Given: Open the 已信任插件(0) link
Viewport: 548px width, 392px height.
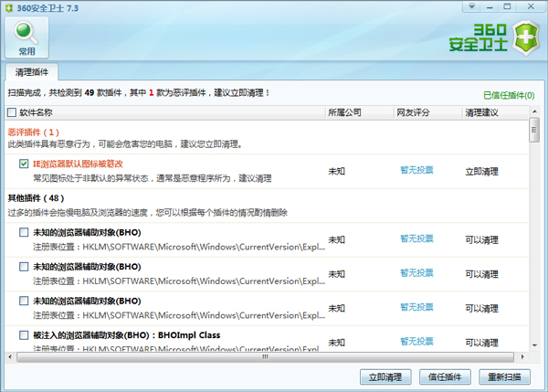Looking at the screenshot, I should (x=509, y=95).
